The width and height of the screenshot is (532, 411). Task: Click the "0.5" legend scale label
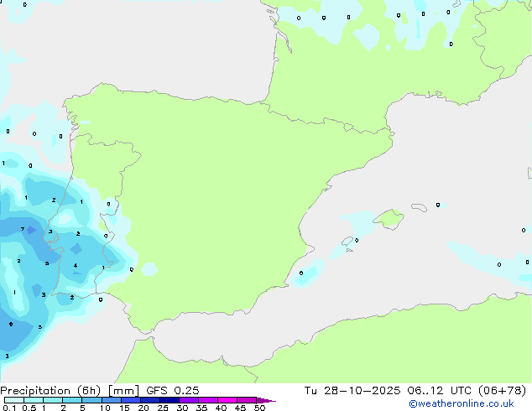(x=29, y=408)
